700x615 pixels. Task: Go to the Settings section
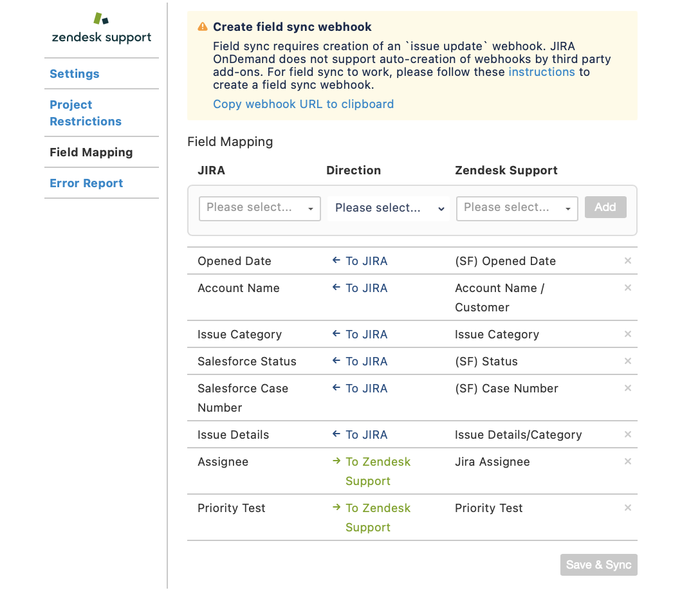point(75,73)
